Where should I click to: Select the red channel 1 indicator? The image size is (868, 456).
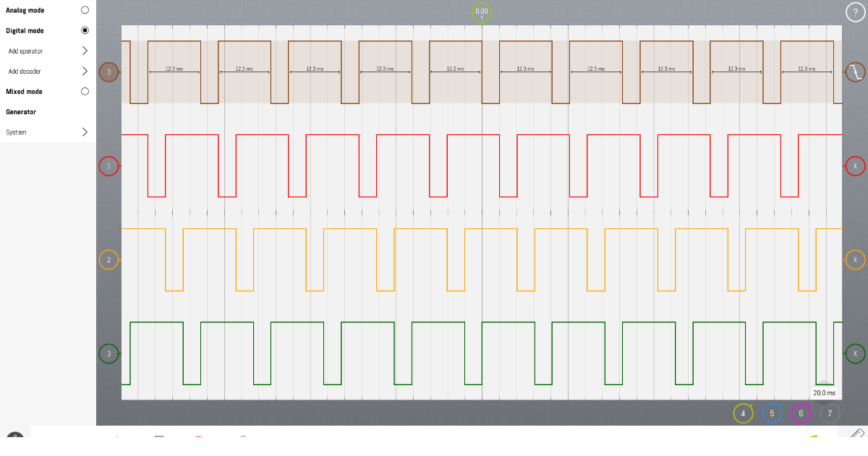(x=109, y=166)
